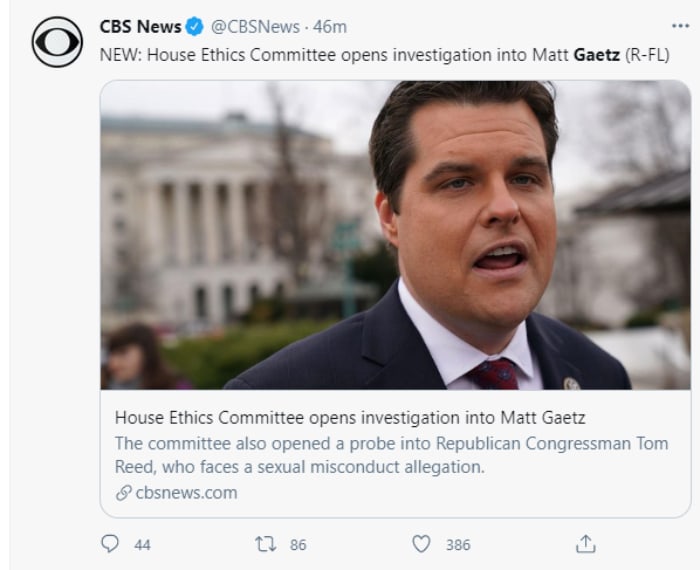700x570 pixels.
Task: Click the CBS News display name
Action: pos(140,27)
